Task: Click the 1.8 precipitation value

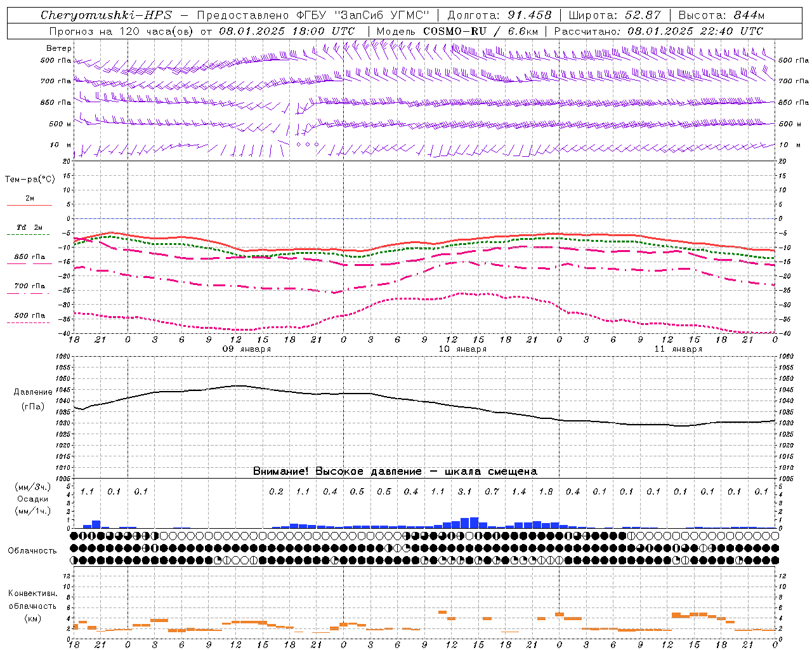Action: (x=546, y=491)
